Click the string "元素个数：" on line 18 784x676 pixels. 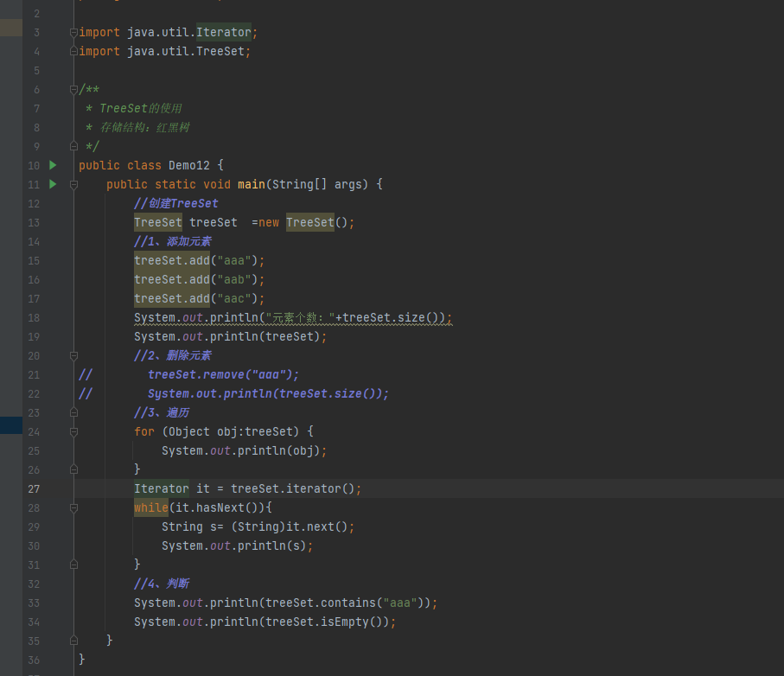pyautogui.click(x=300, y=317)
